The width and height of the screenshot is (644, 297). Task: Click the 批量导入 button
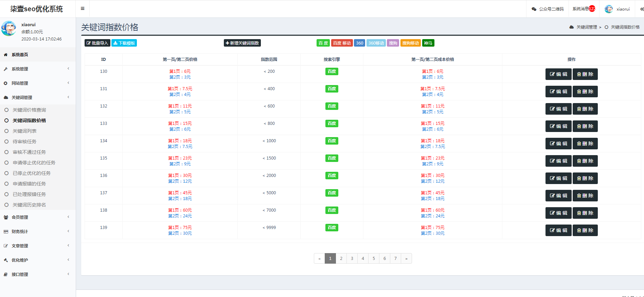(97, 43)
